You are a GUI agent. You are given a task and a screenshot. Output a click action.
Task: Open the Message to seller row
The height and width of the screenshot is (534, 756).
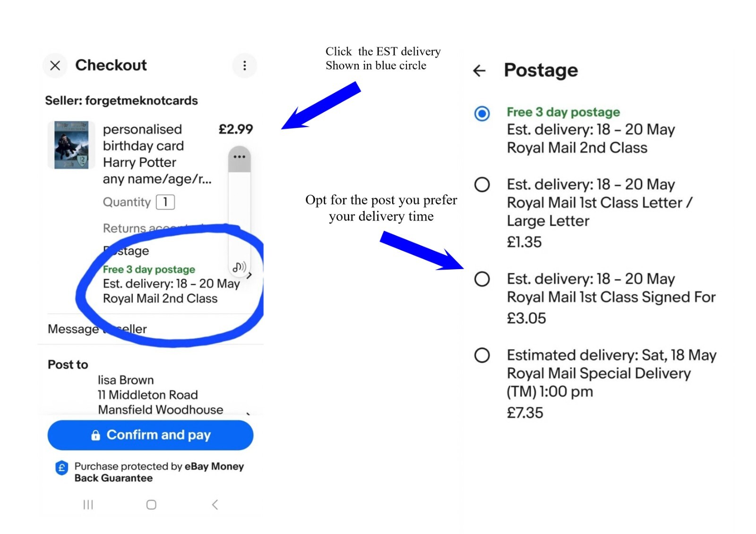coord(97,329)
